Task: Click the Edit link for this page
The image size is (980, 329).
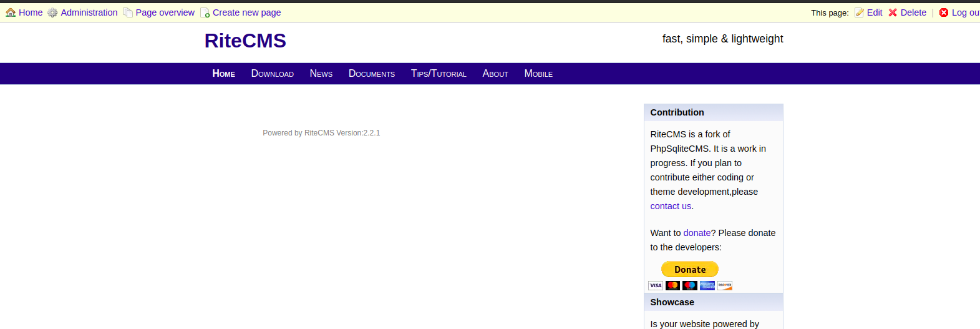Action: 875,12
